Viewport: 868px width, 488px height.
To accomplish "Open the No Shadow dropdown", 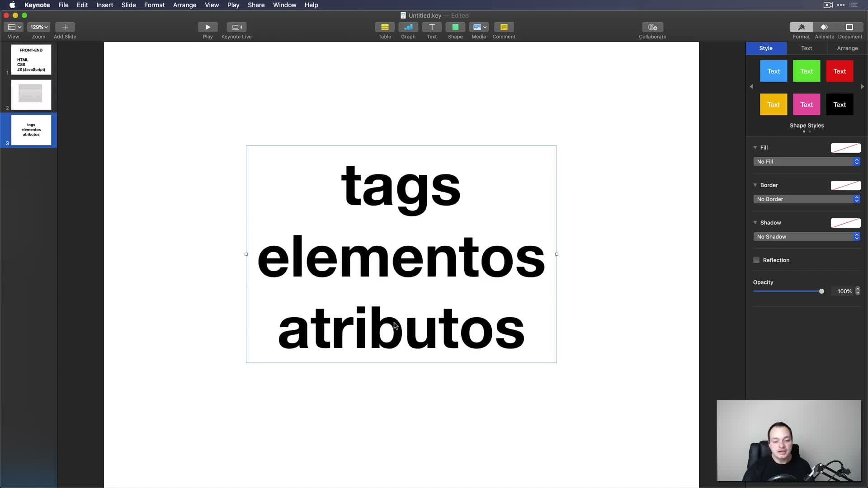I will pos(807,236).
